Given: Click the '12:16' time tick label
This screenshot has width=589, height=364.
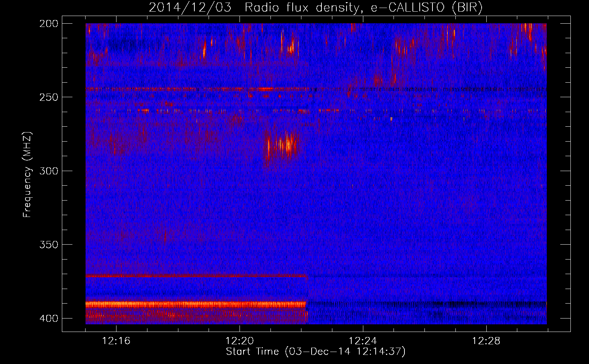Looking at the screenshot, I should tap(116, 341).
